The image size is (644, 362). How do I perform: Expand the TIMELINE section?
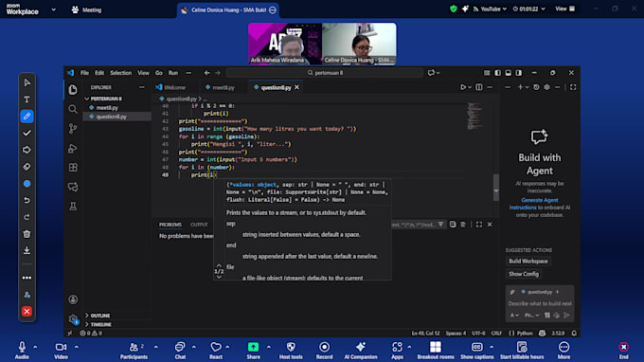(100, 324)
